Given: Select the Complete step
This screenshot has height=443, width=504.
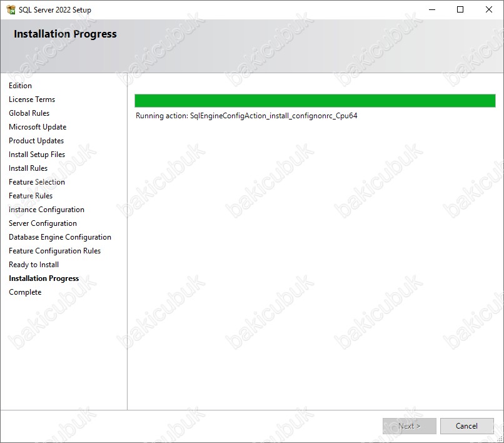Looking at the screenshot, I should 25,292.
